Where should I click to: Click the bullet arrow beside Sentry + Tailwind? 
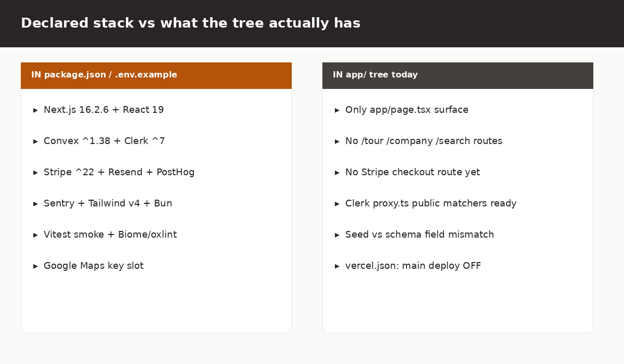pos(35,204)
